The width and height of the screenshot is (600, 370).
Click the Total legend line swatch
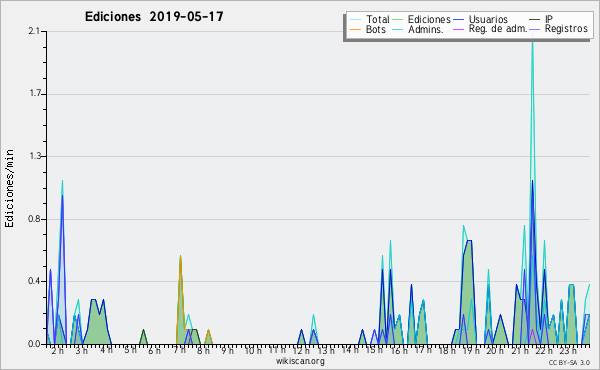(x=355, y=20)
